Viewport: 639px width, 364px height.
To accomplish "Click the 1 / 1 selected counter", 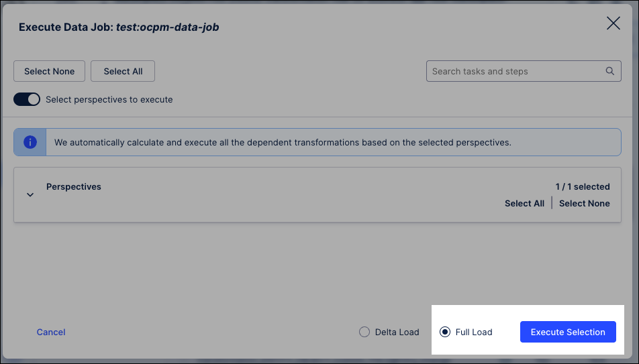I will click(x=583, y=186).
